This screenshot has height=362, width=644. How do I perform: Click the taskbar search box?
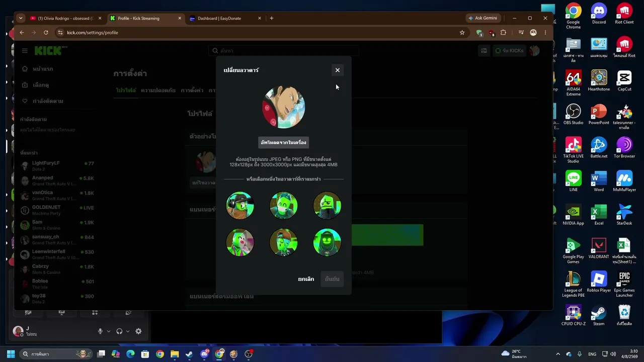56,354
